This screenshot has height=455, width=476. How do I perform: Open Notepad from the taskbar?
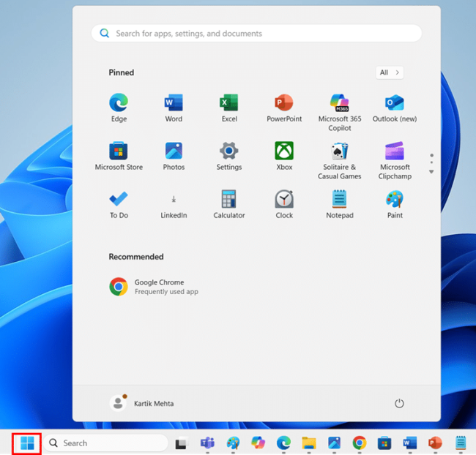pyautogui.click(x=461, y=443)
